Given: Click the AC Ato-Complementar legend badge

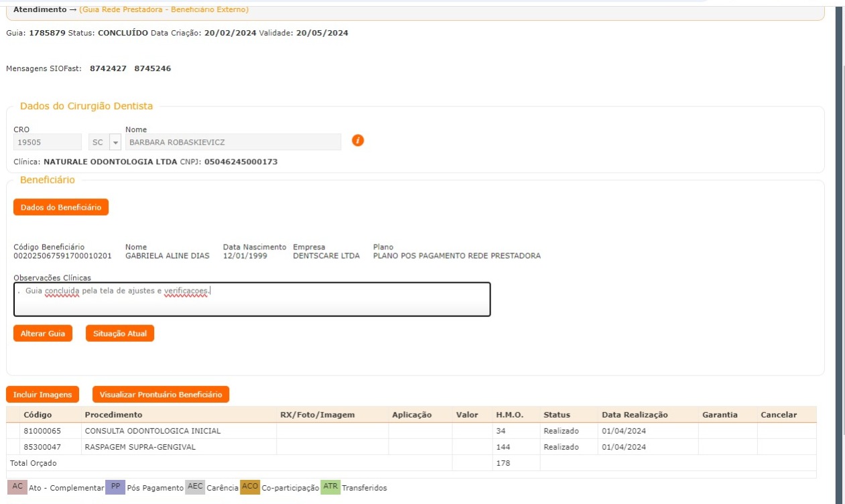Looking at the screenshot, I should (17, 487).
